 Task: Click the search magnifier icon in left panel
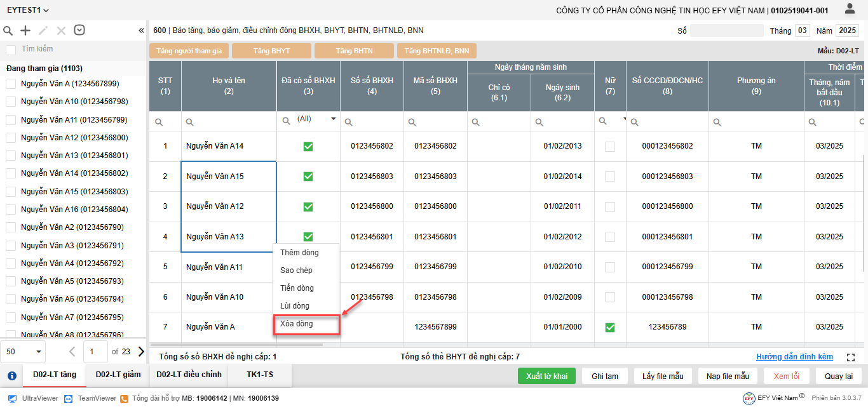[8, 30]
